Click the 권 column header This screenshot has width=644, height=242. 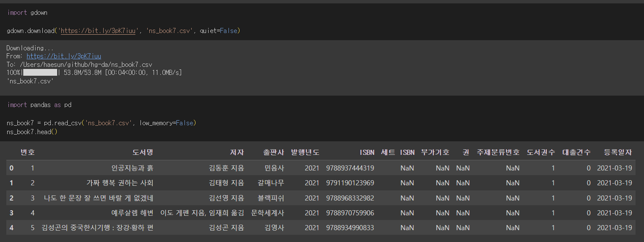point(466,152)
